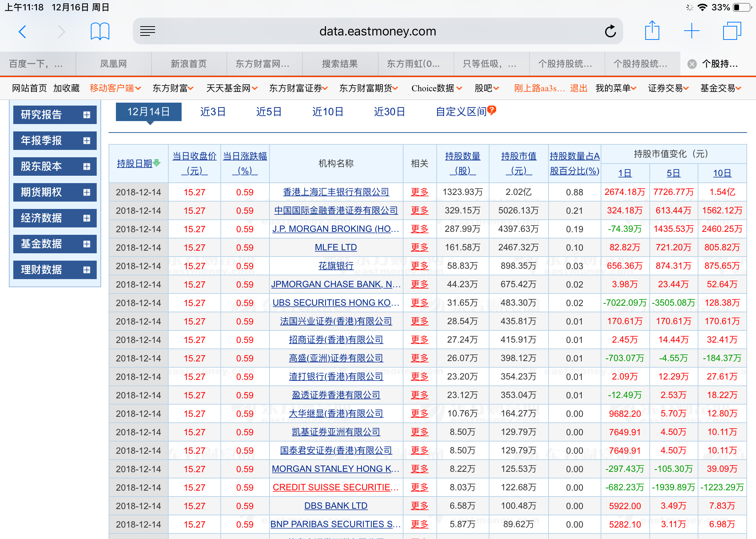Screen dimensions: 756x539
Task: Switch to the 搜索结果 browser tab
Action: 340,64
